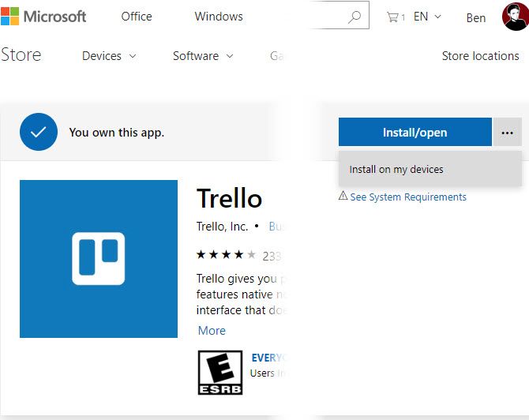
Task: Click the ESRB Everyone rating badge
Action: [220, 373]
